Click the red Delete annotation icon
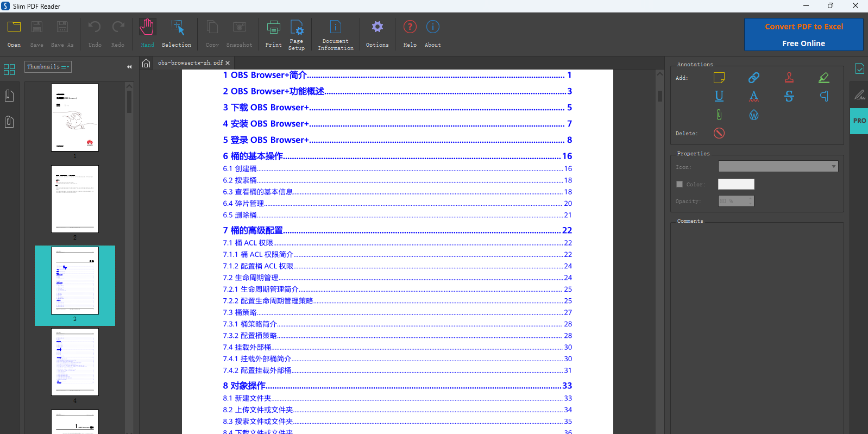Screen dimensions: 868x434 tap(719, 133)
